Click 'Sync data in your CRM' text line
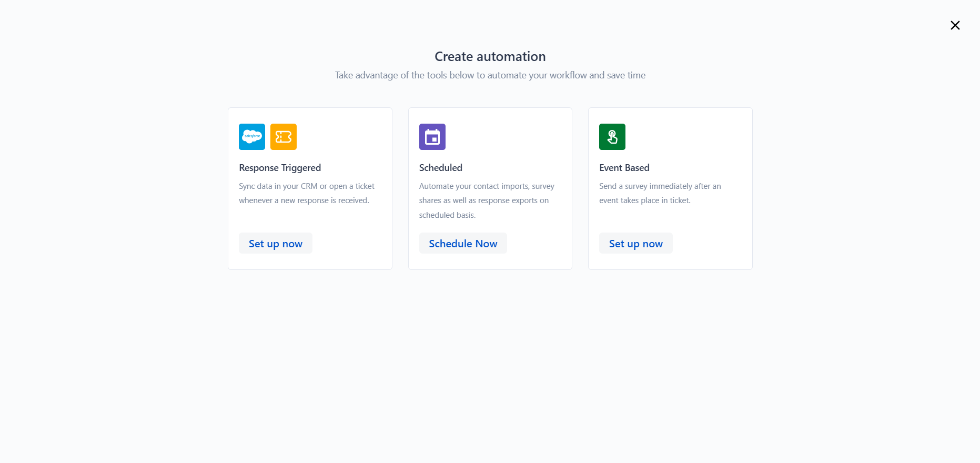The image size is (980, 463). point(306,186)
